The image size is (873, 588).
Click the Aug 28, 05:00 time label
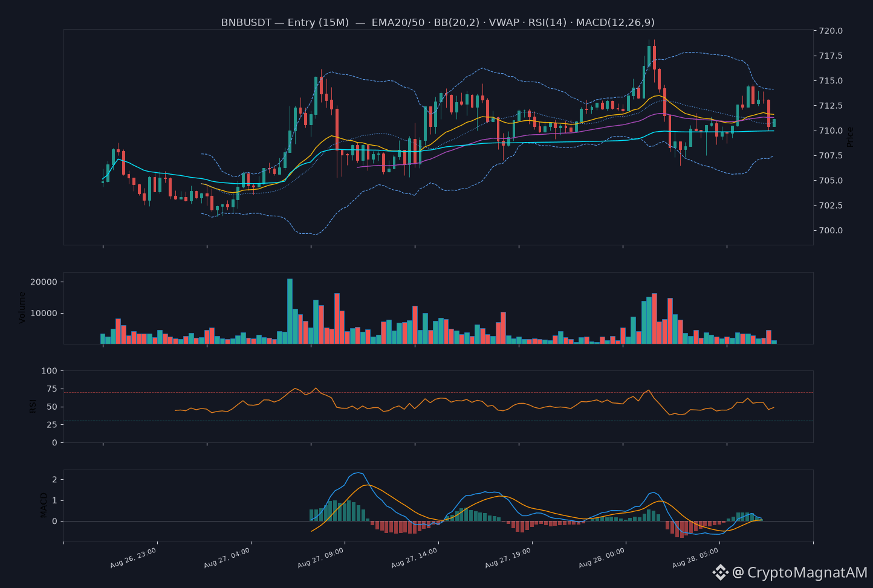(695, 558)
